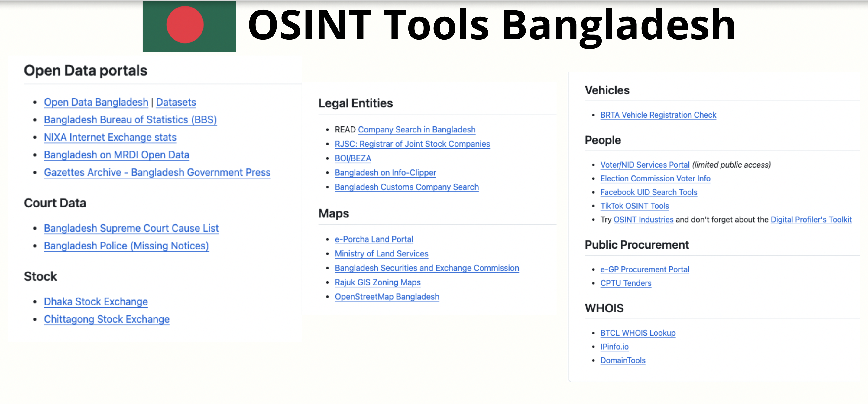Open the e-GP Procurement Portal link
Image resolution: width=868 pixels, height=404 pixels.
pyautogui.click(x=645, y=270)
